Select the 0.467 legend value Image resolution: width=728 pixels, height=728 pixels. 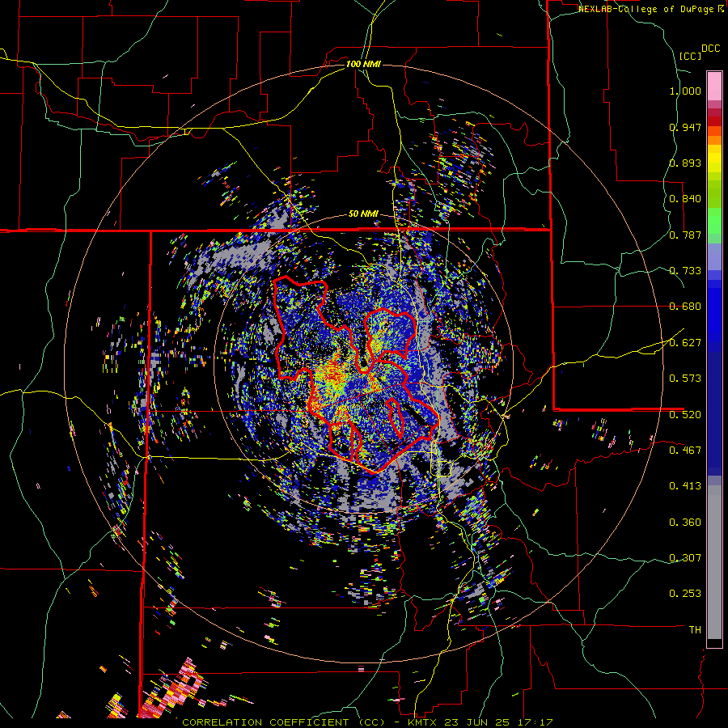tap(685, 450)
